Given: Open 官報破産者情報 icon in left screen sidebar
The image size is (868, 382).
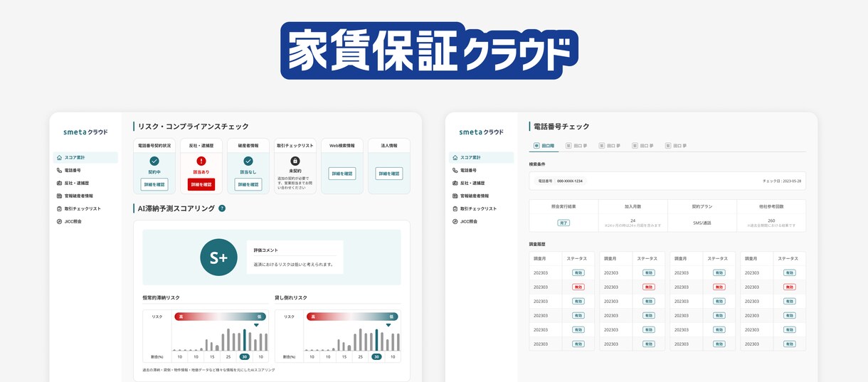Looking at the screenshot, I should point(59,196).
